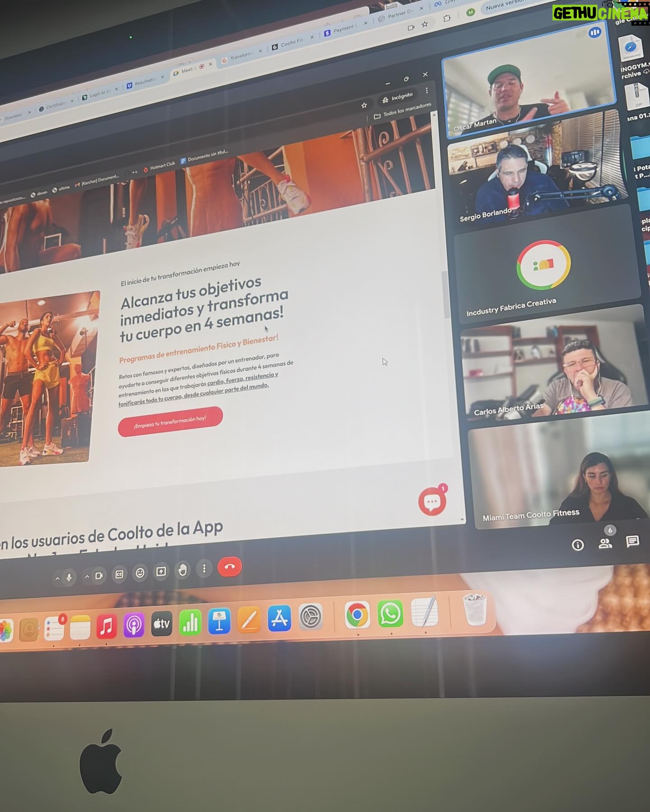
Task: Open Numbers app in the Dock
Action: pyautogui.click(x=190, y=623)
